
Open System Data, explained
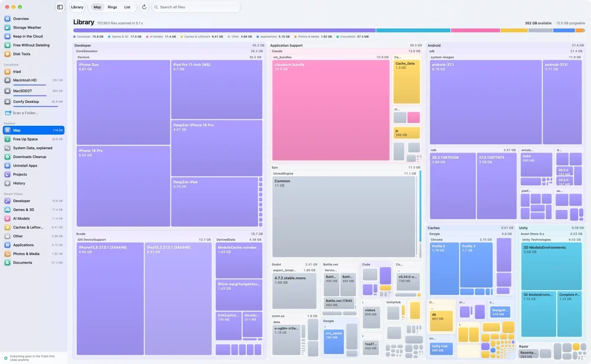tap(34, 148)
